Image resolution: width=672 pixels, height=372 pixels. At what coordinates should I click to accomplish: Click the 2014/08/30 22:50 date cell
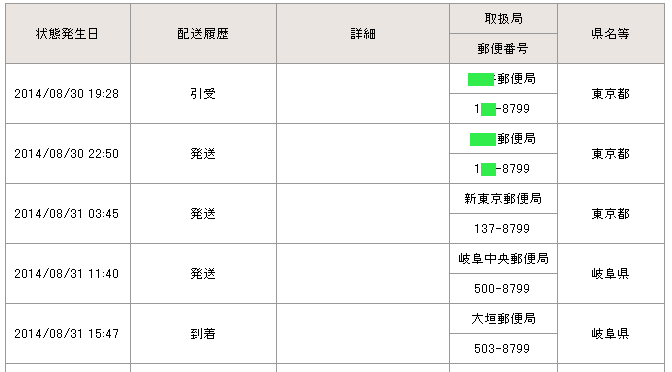pos(68,153)
